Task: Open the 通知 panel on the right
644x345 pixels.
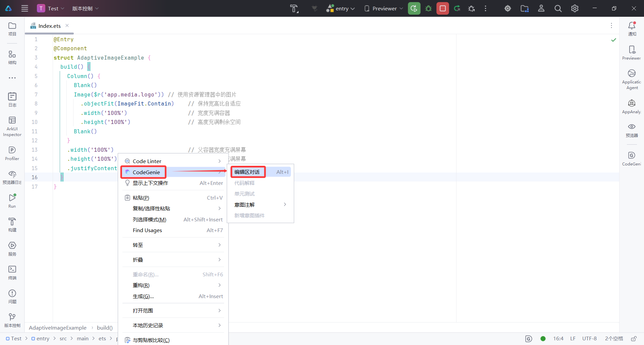Action: (x=632, y=29)
